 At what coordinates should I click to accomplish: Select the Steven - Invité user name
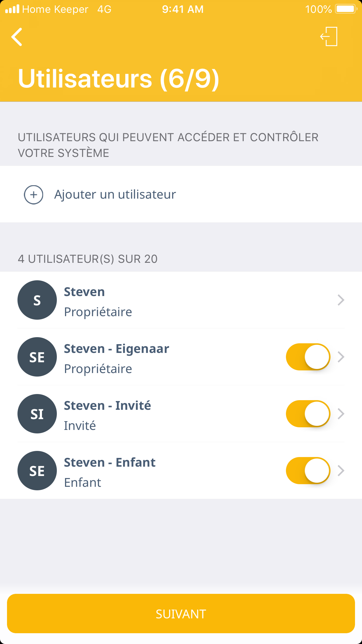[107, 406]
